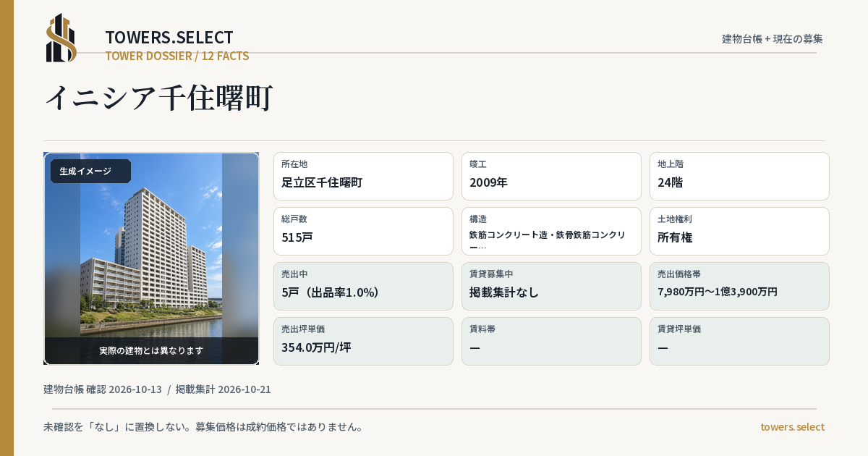
Task: Click the TOWERS.SELECT building logo icon
Action: [61, 38]
